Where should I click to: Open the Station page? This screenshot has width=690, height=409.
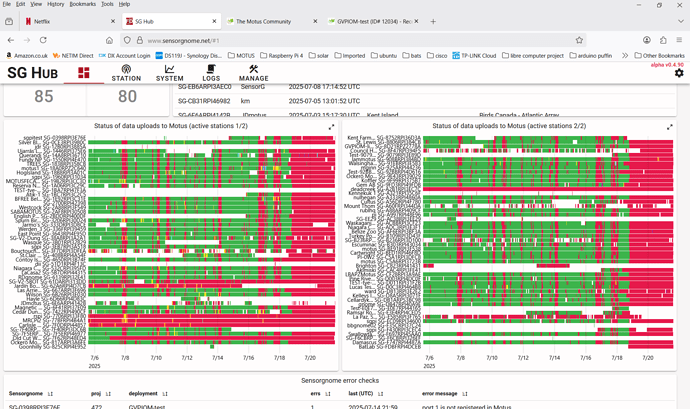click(126, 73)
